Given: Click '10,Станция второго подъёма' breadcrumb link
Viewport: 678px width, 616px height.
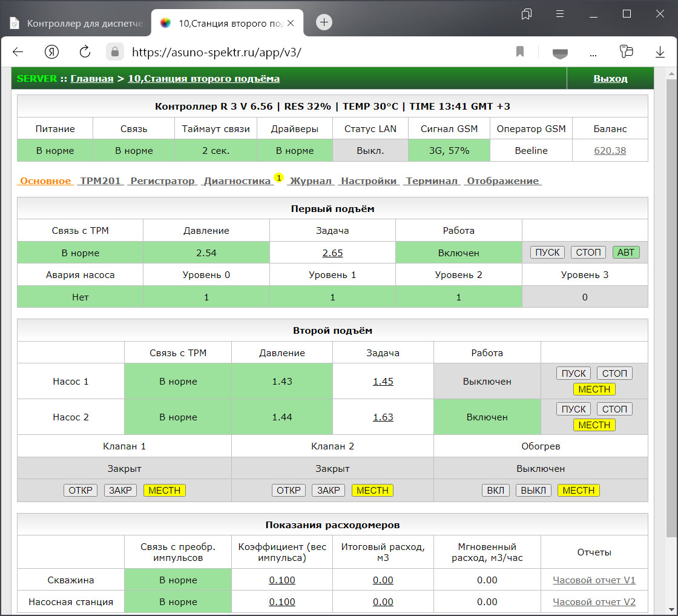Looking at the screenshot, I should [203, 79].
